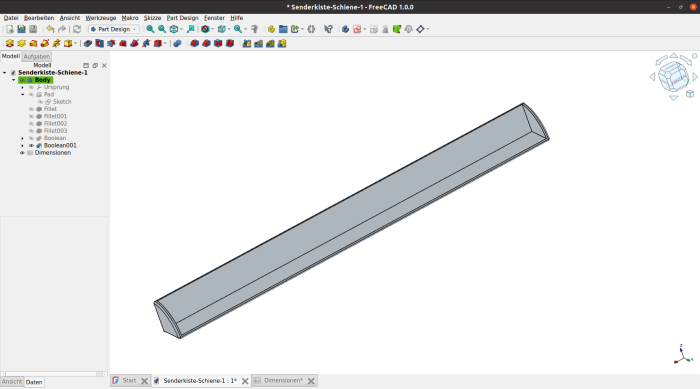Switch to the Ansicht property tab

point(12,382)
